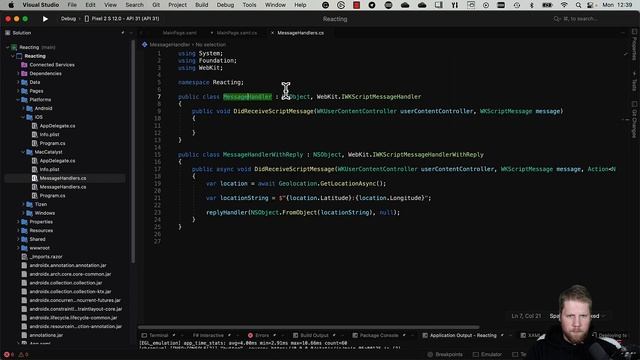Collapse the Platforms folder
Screen dimensions: 640x360
pos(18,100)
